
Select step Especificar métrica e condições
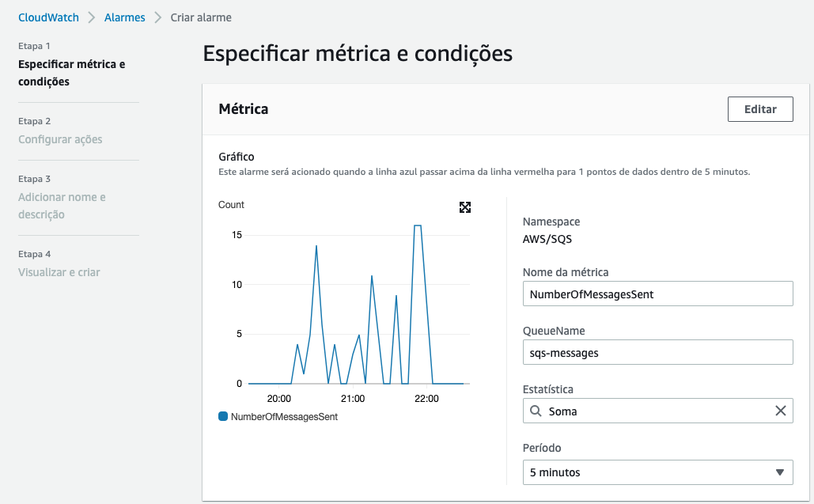72,73
